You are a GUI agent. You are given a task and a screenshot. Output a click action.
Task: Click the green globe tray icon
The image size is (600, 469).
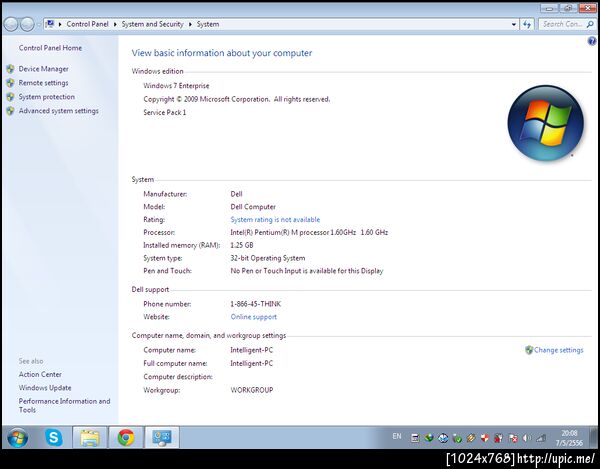pyautogui.click(x=429, y=438)
